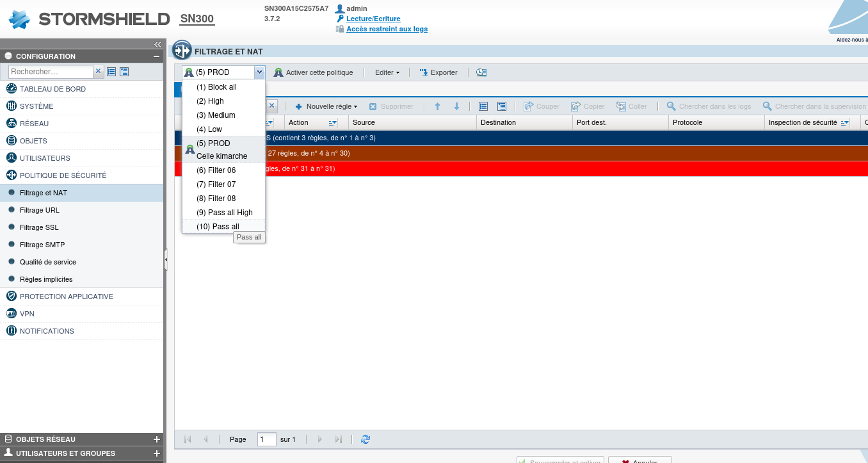
Task: Select (1) Block all policy
Action: [223, 87]
